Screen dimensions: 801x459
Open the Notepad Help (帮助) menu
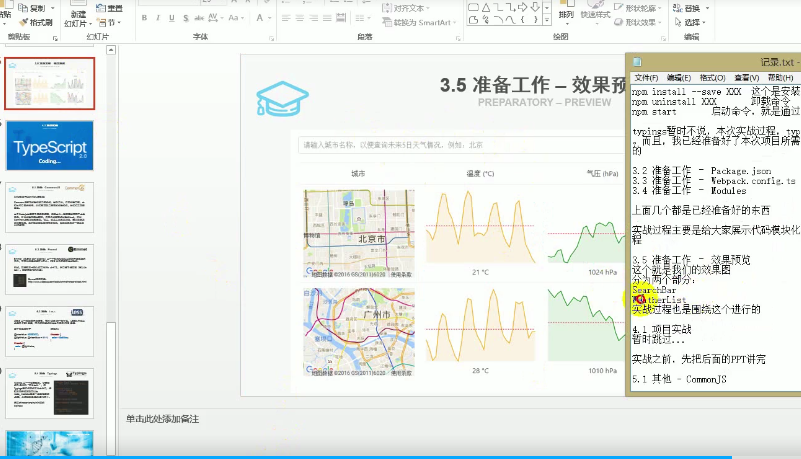(x=781, y=78)
